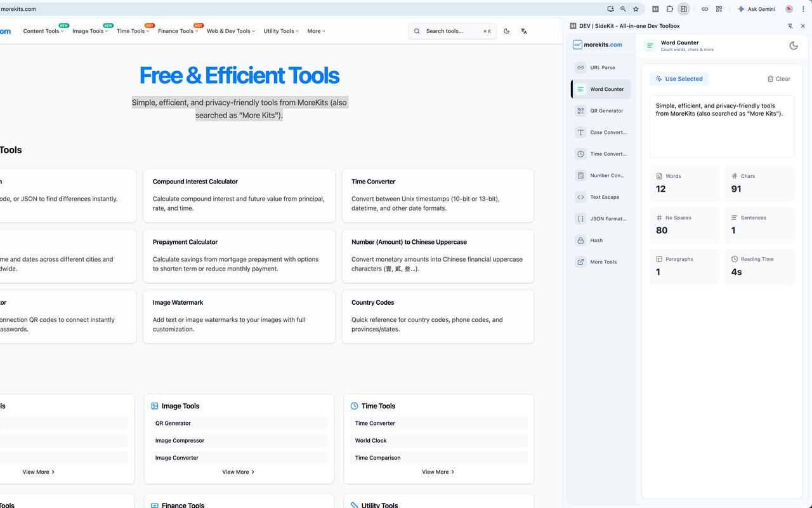Open More Tools in SideKit sidebar
812x508 pixels.
pos(601,262)
